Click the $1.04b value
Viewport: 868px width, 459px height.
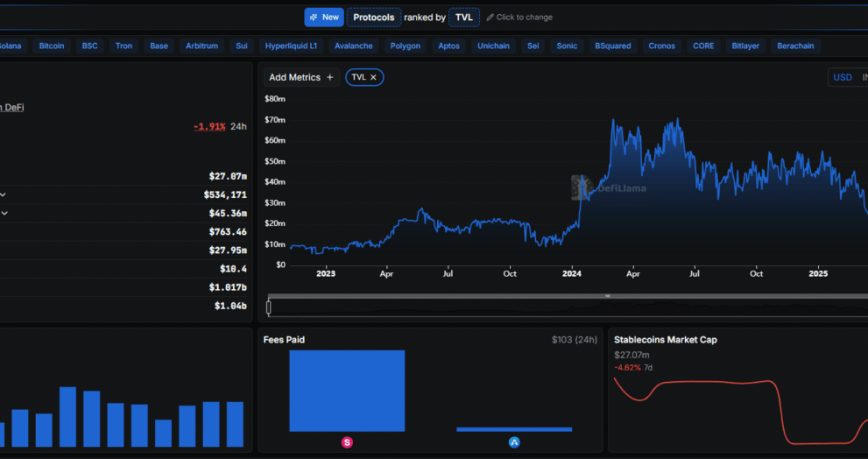click(231, 306)
